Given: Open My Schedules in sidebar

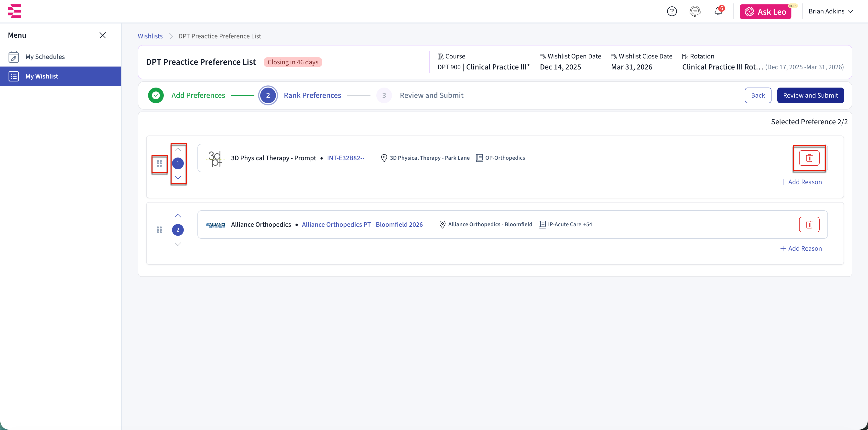Looking at the screenshot, I should (x=45, y=57).
